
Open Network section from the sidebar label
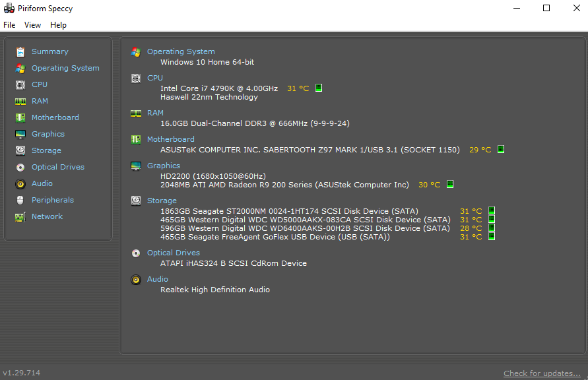(47, 216)
